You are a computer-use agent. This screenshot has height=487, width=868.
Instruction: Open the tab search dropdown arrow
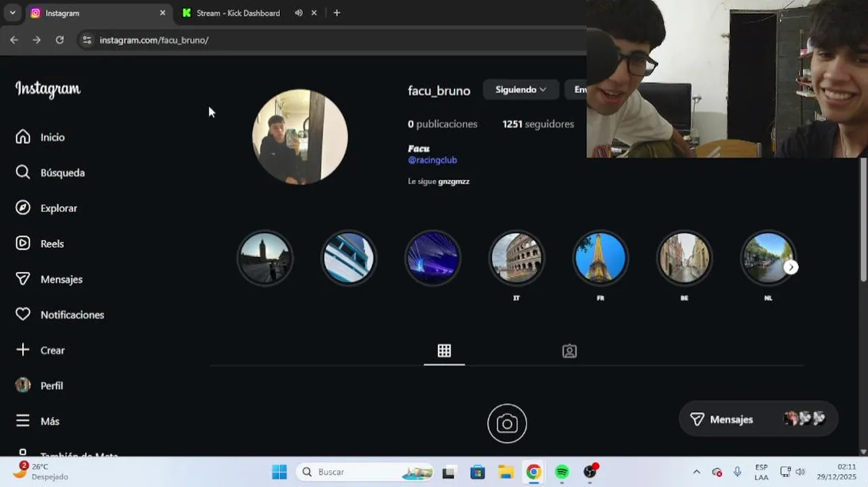[12, 13]
